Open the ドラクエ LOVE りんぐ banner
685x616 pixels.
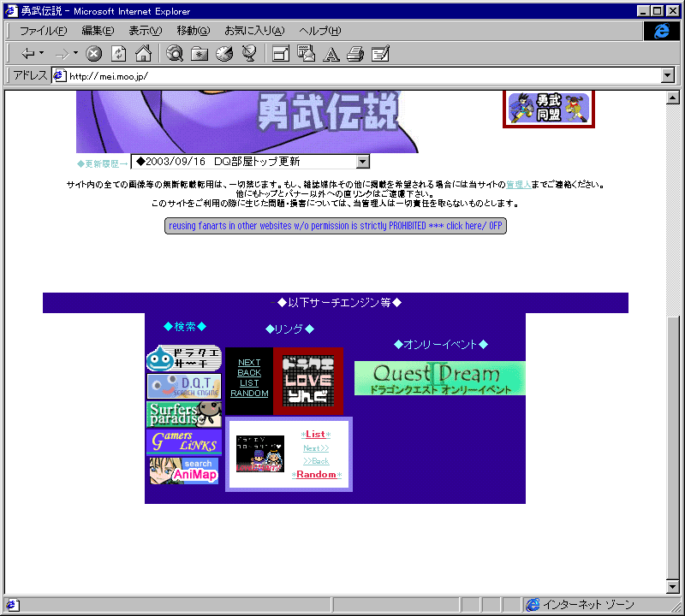pos(308,381)
